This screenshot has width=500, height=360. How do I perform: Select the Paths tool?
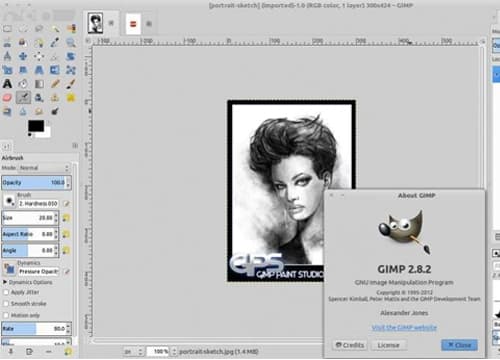[39, 43]
